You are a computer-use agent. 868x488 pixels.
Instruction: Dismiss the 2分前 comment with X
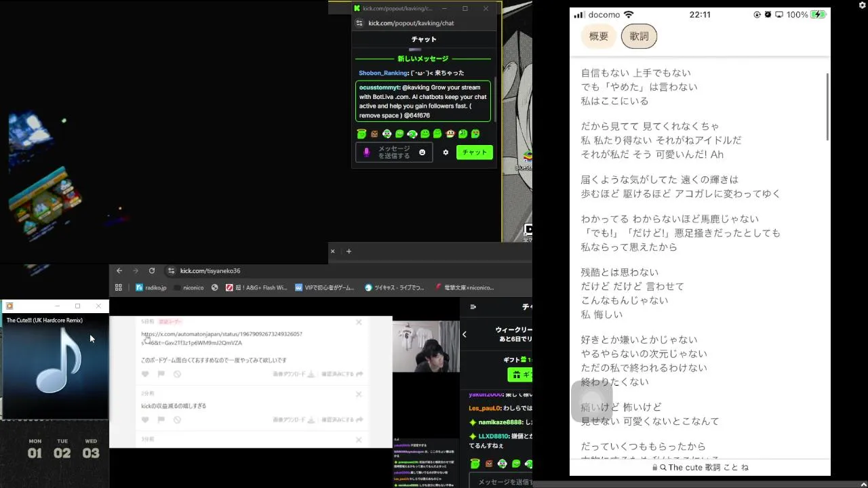coord(359,394)
